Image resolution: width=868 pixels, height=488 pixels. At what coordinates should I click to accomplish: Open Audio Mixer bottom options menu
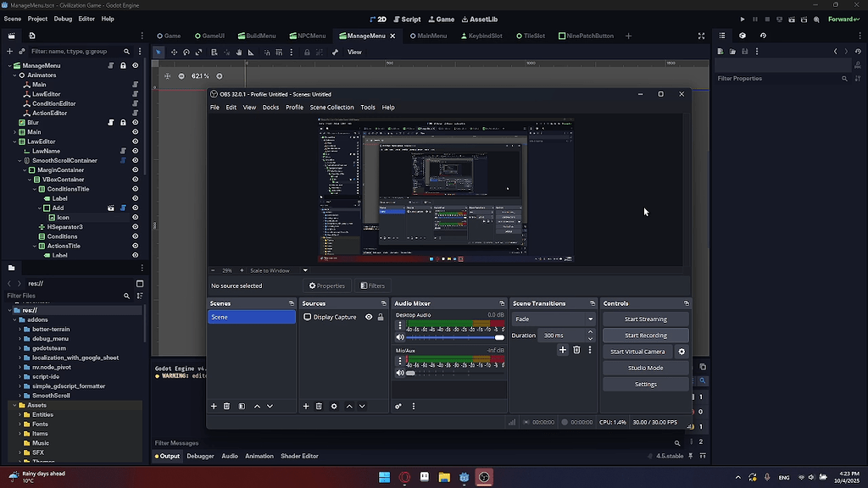point(414,406)
